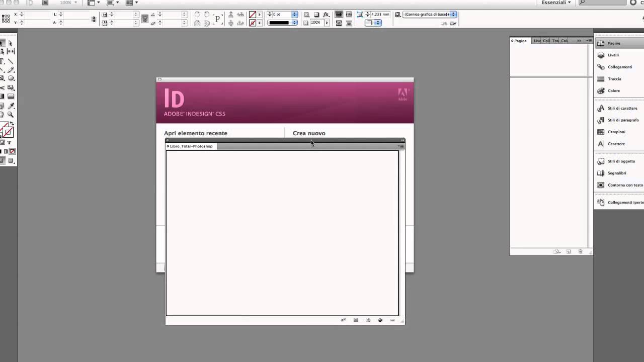This screenshot has height=362, width=644.
Task: Click the effects fx icon
Action: [x=326, y=15]
